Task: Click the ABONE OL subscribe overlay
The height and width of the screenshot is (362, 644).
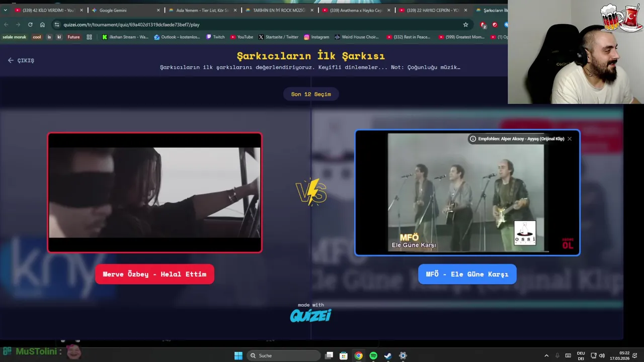Action: tap(568, 243)
